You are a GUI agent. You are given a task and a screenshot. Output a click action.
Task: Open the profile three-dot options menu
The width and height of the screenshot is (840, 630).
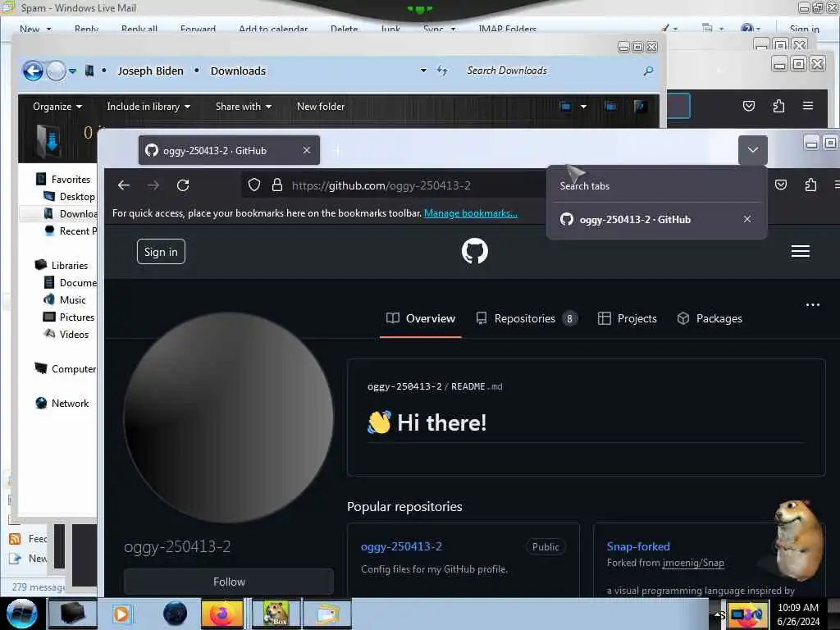(813, 305)
